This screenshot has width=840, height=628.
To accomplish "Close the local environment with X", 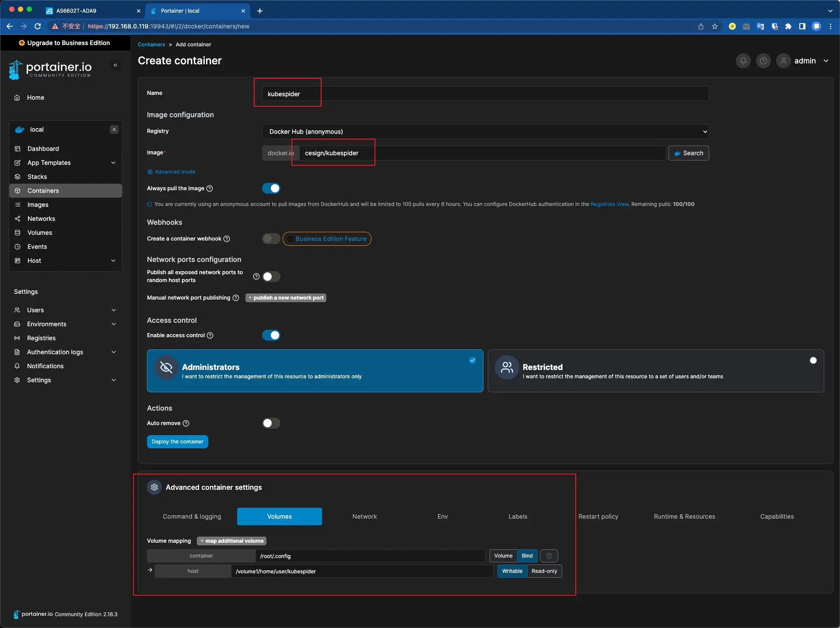I will pyautogui.click(x=114, y=129).
